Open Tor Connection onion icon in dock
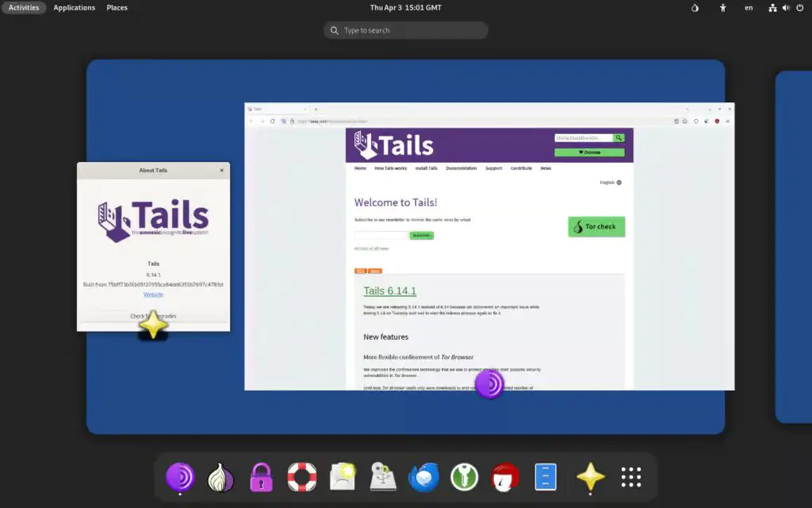 coord(220,477)
